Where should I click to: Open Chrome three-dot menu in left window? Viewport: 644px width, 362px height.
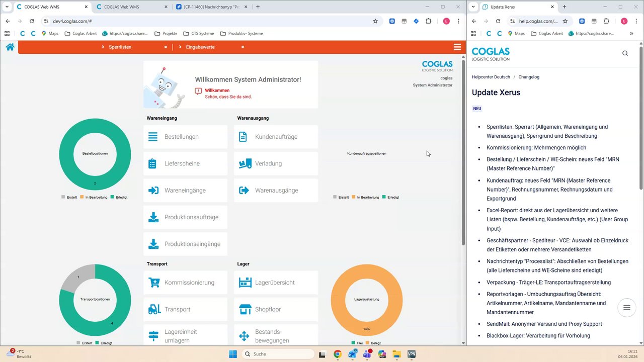(458, 21)
